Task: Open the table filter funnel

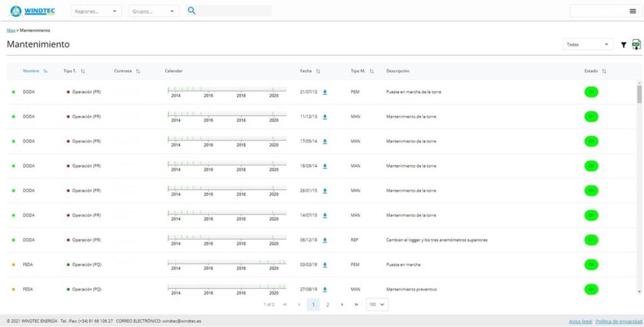Action: (x=623, y=45)
